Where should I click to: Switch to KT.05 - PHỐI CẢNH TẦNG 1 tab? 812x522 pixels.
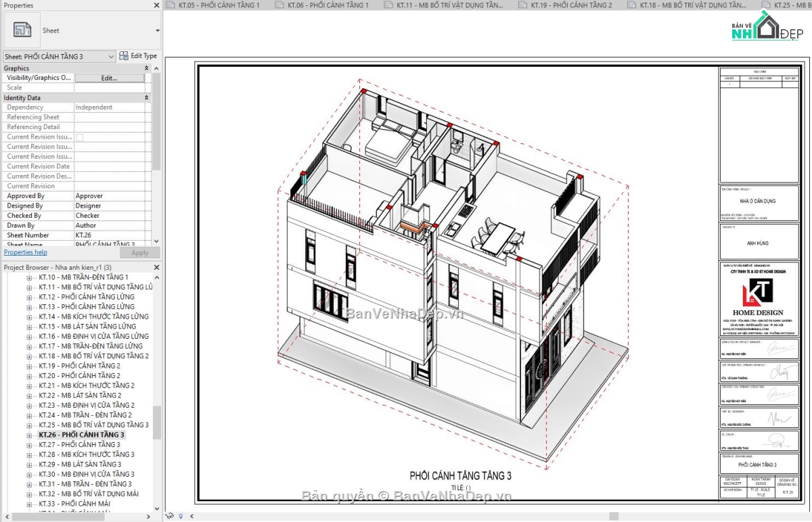click(x=219, y=5)
